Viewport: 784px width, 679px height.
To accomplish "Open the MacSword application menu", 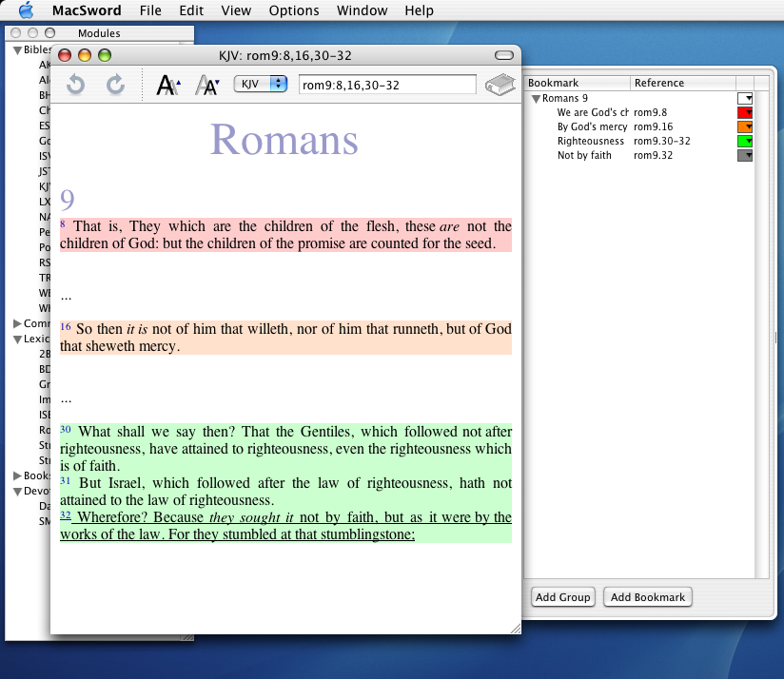I will 87,10.
